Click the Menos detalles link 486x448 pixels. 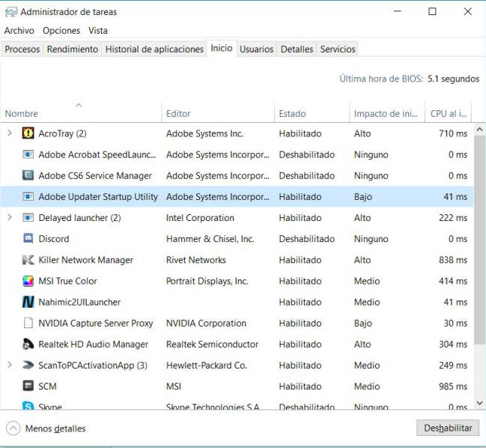[x=55, y=429]
